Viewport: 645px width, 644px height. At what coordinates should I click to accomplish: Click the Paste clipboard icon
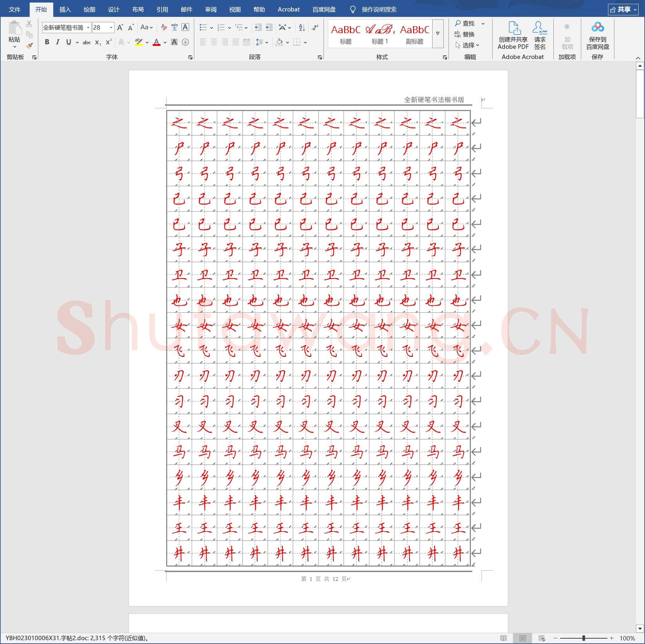(14, 28)
